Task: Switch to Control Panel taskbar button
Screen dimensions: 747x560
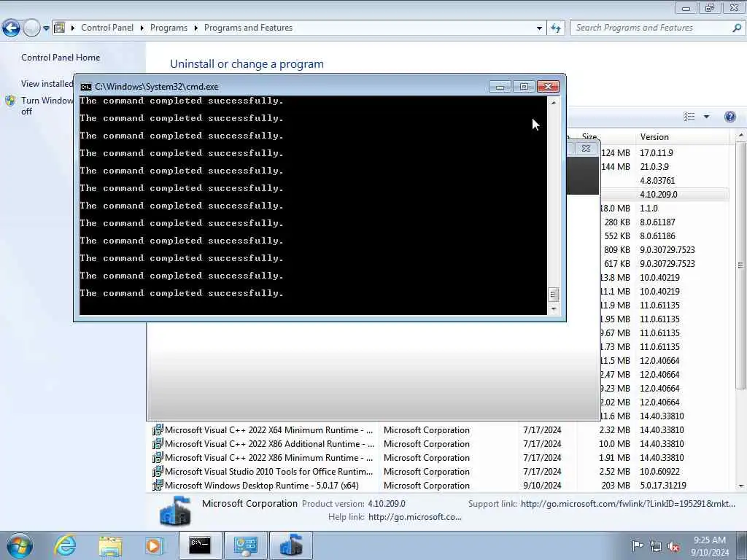Action: click(x=245, y=545)
